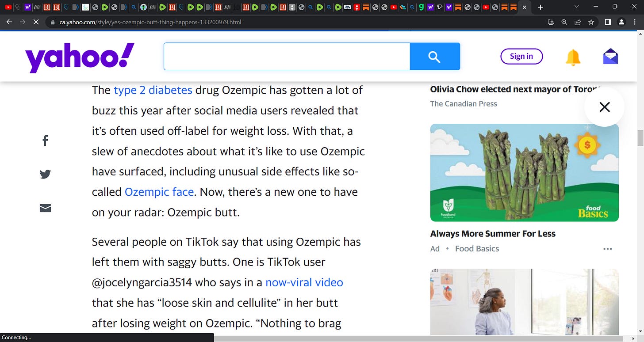Open the 'Ozempic face' link
Image resolution: width=644 pixels, height=342 pixels.
159,192
